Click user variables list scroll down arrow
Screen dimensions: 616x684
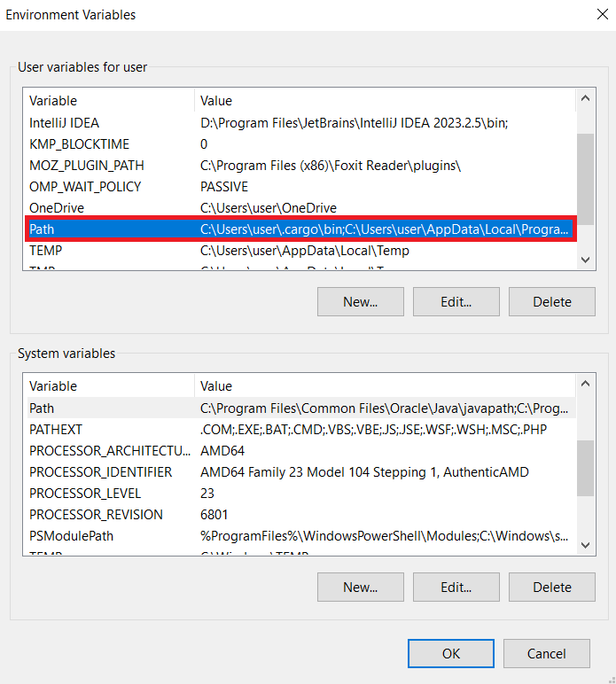pyautogui.click(x=585, y=260)
